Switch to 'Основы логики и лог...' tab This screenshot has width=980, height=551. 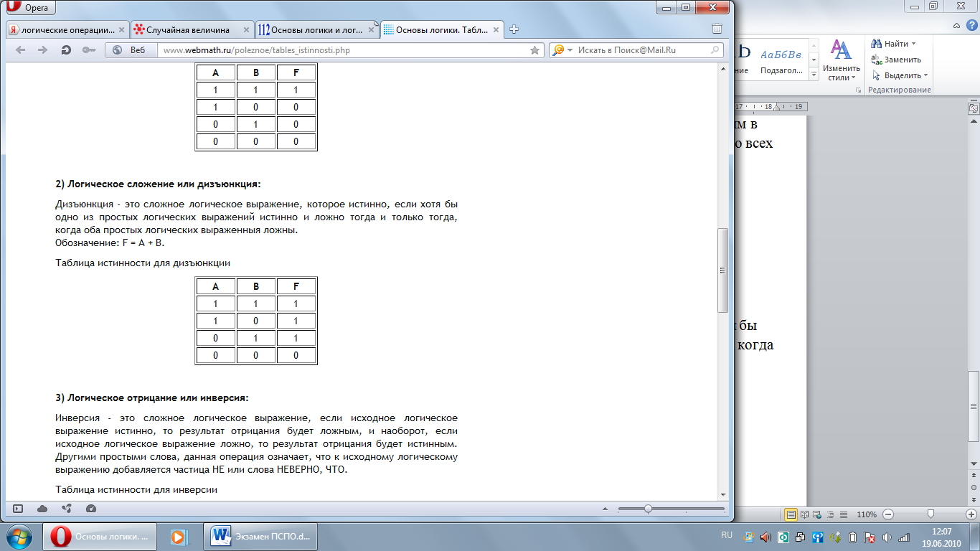[319, 30]
